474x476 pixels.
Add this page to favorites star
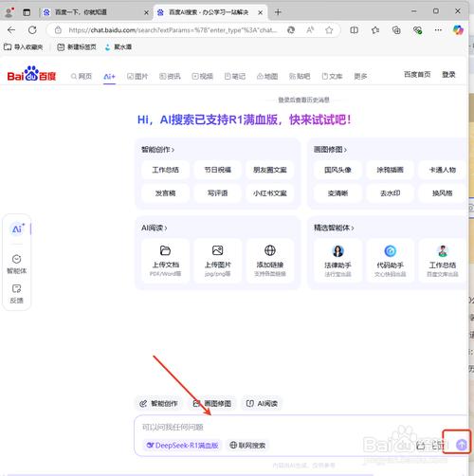point(329,30)
